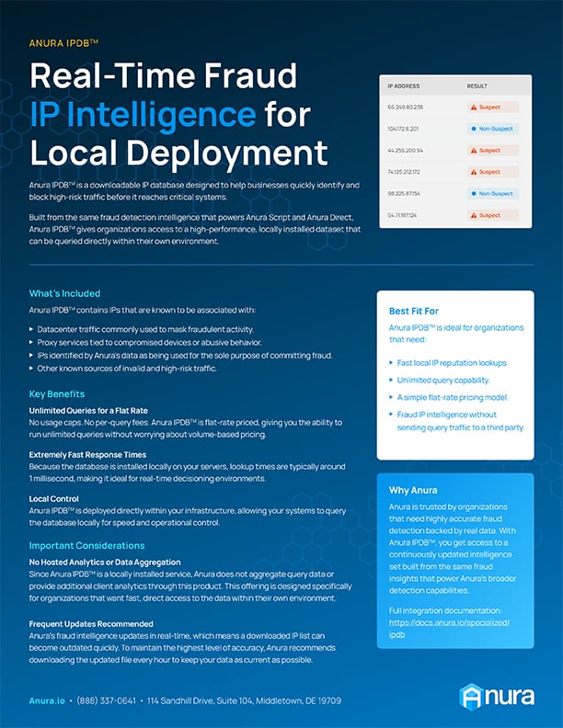The image size is (563, 728).
Task: Click the Non-Suspect badge in the 98.225 row
Action: [x=493, y=194]
